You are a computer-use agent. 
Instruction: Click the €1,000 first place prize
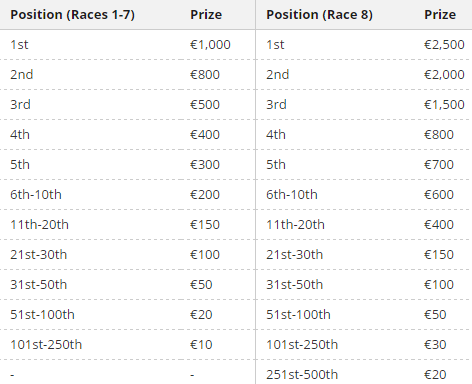210,45
